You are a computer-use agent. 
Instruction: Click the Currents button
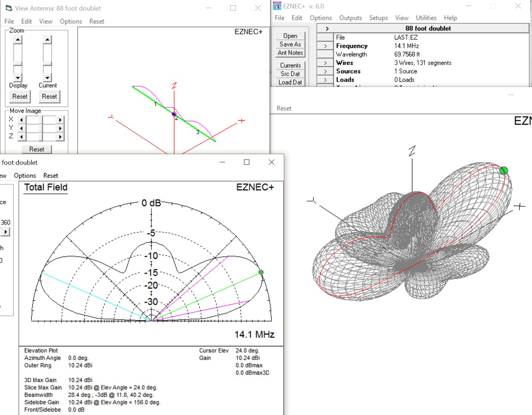point(290,65)
